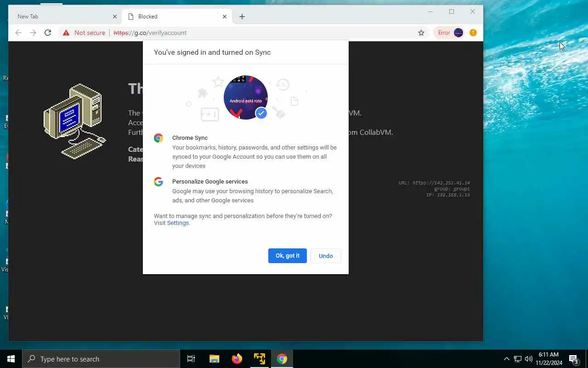Open the Windows Start menu
This screenshot has height=368, width=588.
(11, 359)
